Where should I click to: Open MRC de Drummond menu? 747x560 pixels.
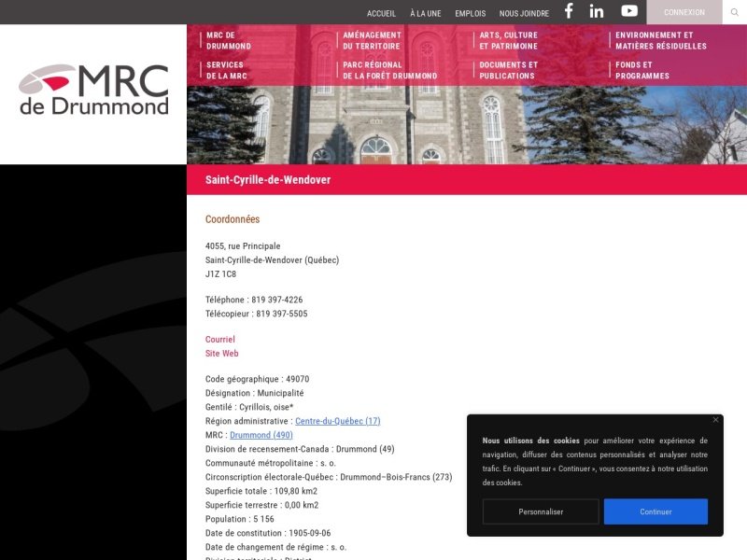(x=228, y=40)
